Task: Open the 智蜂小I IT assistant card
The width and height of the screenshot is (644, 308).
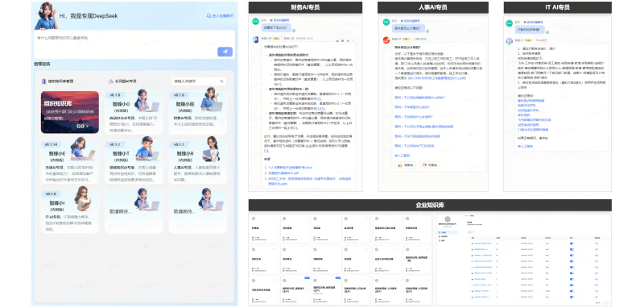Action: point(70,211)
